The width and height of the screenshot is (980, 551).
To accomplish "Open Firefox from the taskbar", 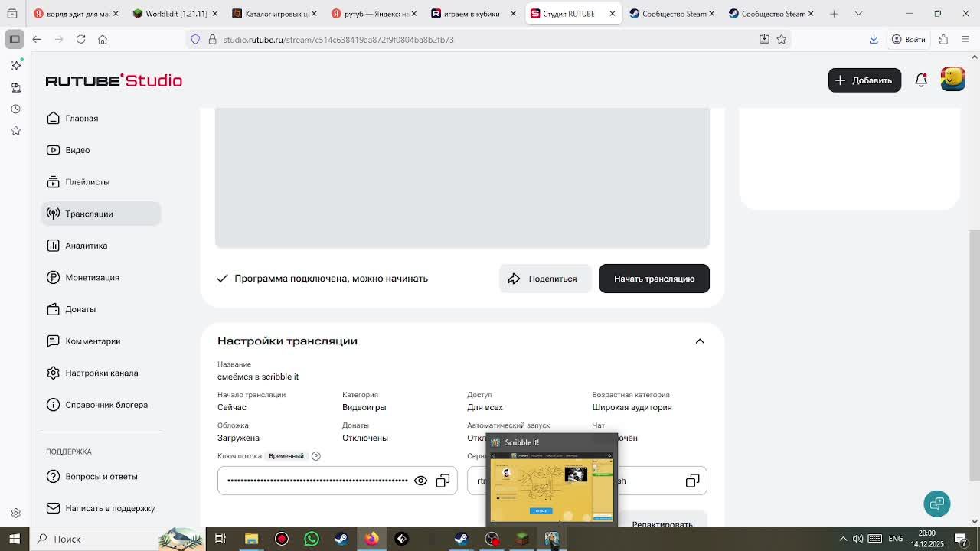I will (371, 539).
